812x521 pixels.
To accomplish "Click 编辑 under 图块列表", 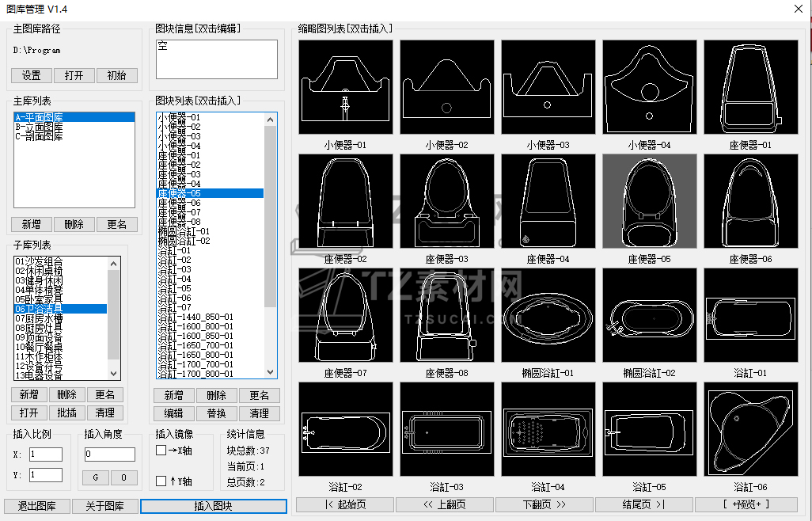I will click(x=174, y=413).
